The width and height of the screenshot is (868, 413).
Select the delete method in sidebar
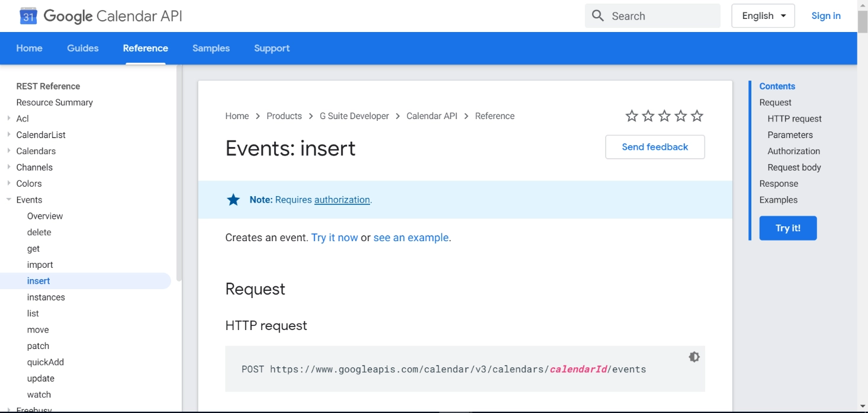pos(39,232)
